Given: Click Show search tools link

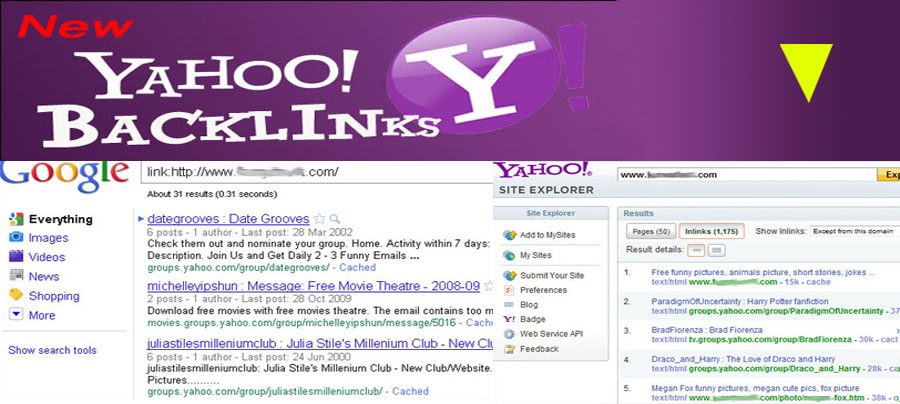Looking at the screenshot, I should pyautogui.click(x=52, y=350).
